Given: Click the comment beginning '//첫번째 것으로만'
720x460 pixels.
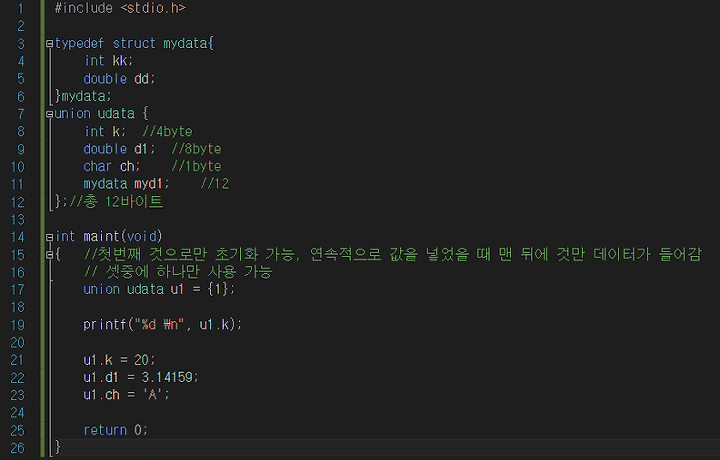Looking at the screenshot, I should click(x=393, y=254).
